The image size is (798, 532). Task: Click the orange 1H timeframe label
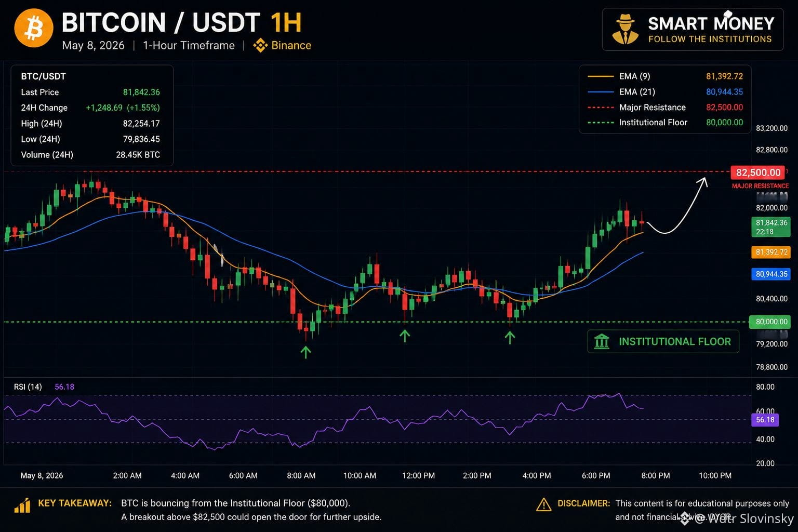coord(286,23)
